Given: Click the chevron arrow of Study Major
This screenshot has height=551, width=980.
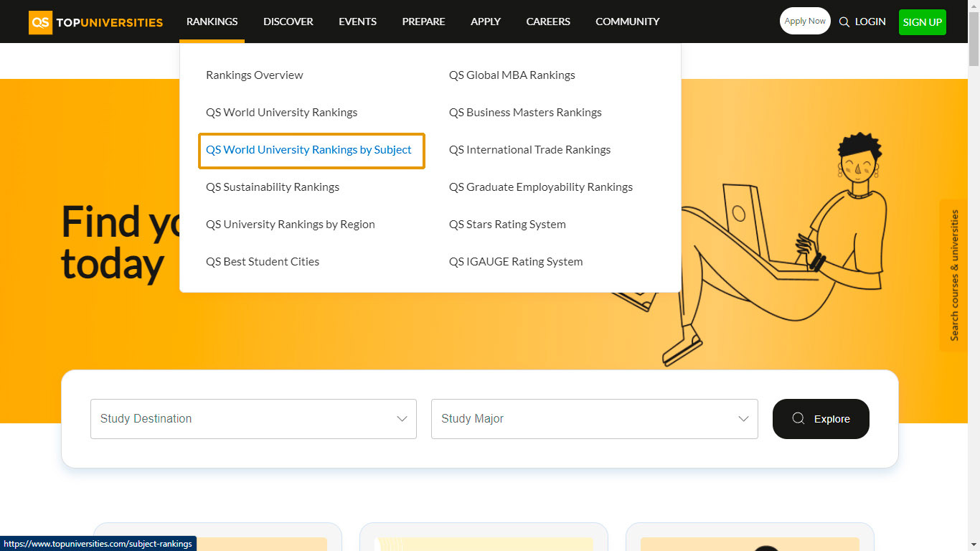Looking at the screenshot, I should (744, 419).
